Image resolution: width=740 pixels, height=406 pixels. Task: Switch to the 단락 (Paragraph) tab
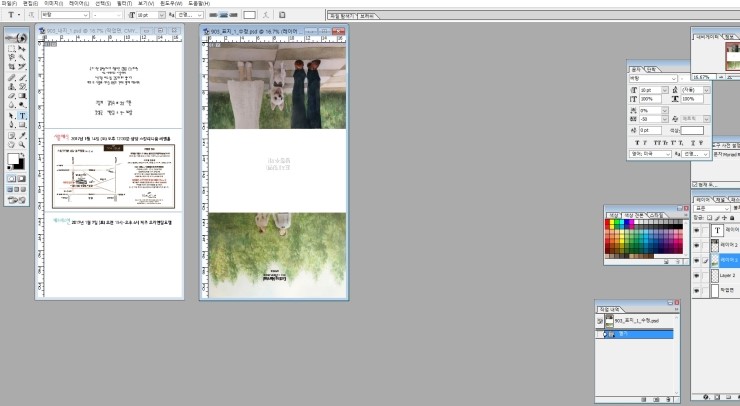point(652,69)
